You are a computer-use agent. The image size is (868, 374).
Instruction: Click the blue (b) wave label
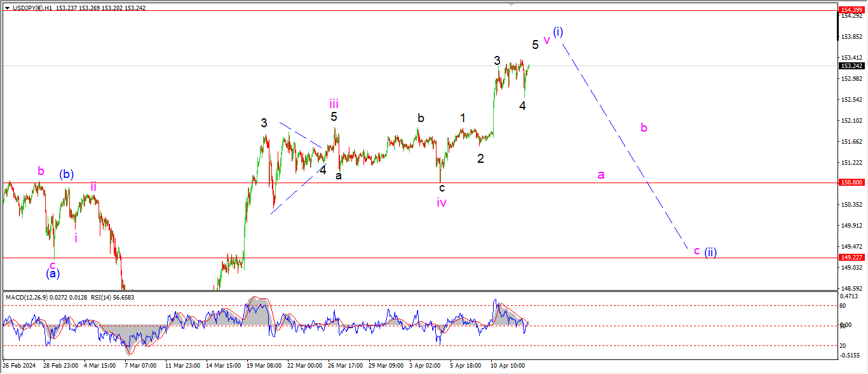(x=67, y=174)
